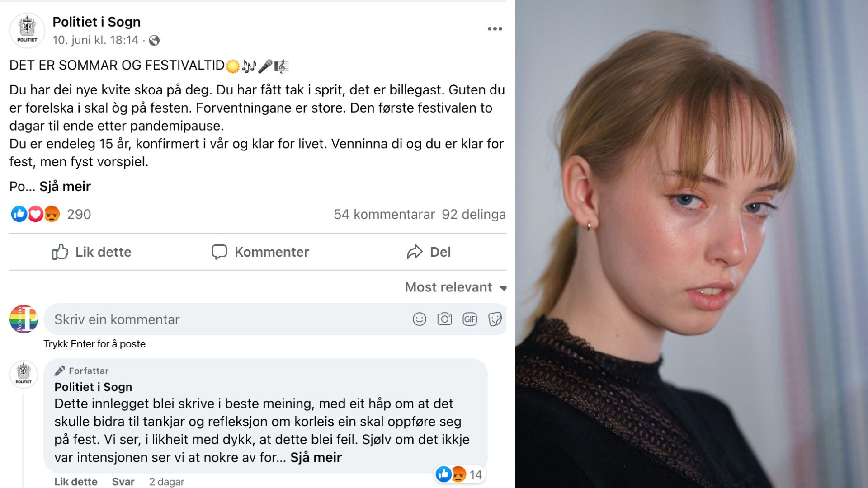This screenshot has height=488, width=868.
Task: Expand the author comment's Sjå meir
Action: pos(316,458)
